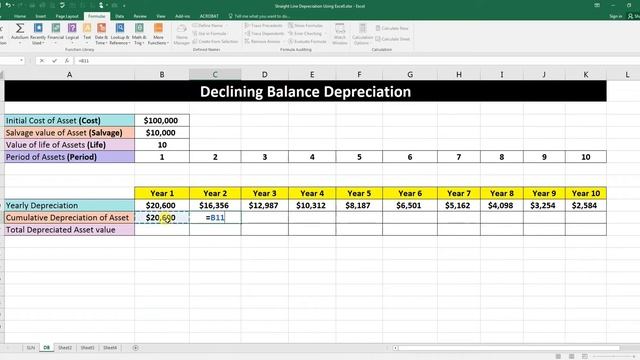Select the $2,584 Year 10 cell
Screen dimensions: 640x360
(x=586, y=205)
